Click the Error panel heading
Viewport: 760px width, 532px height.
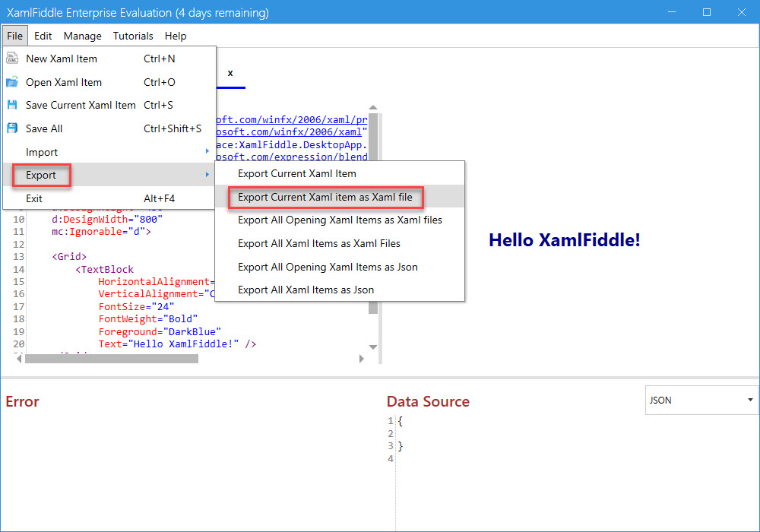pos(22,401)
